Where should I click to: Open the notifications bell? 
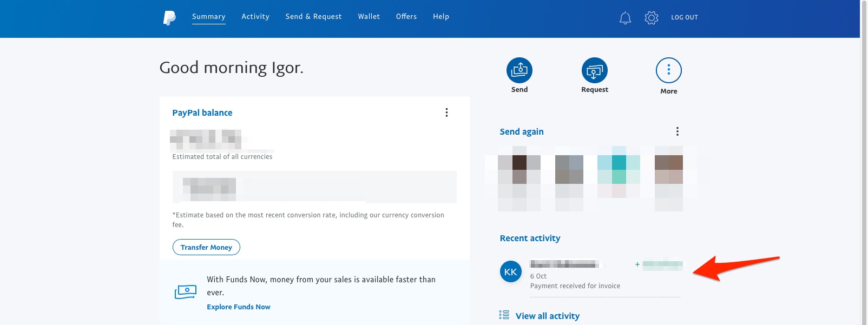(625, 18)
